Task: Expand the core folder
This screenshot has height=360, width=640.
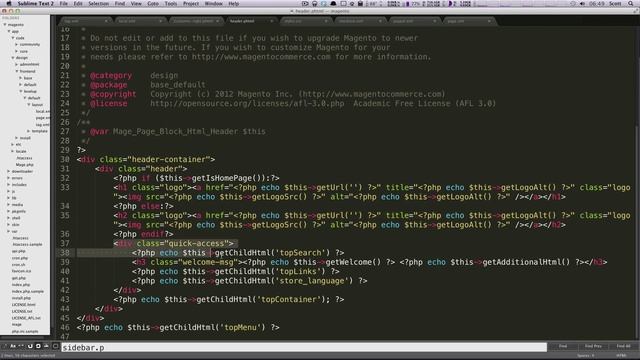Action: [x=16, y=51]
